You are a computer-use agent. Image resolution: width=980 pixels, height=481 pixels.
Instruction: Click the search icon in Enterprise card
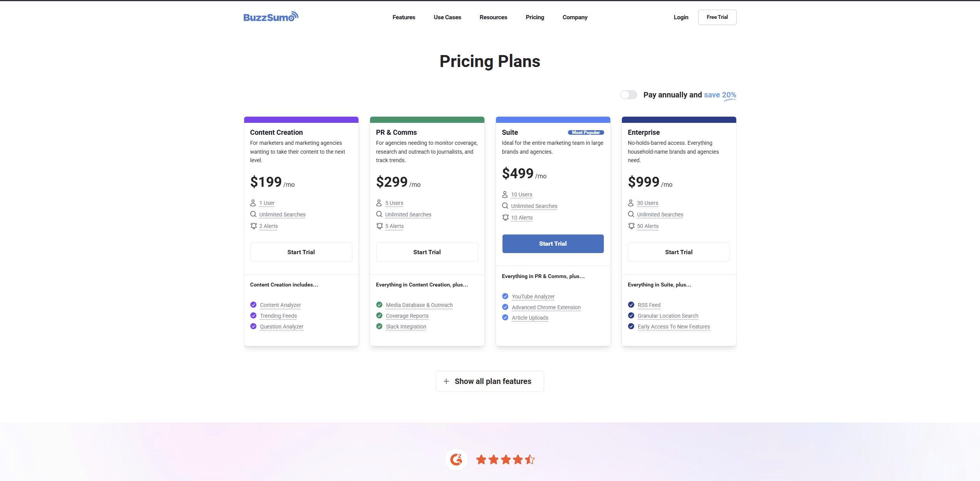631,215
